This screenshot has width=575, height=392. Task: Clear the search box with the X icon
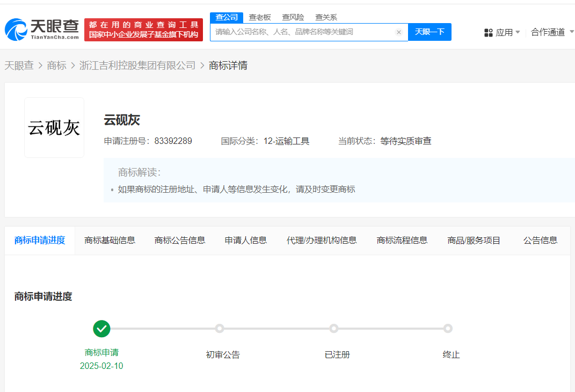pyautogui.click(x=398, y=32)
